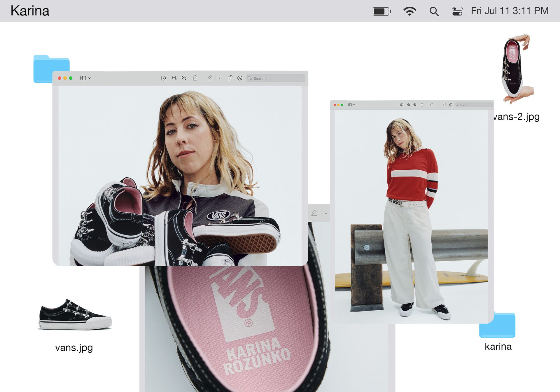Screen dimensions: 560x392
Task: Select the markup pen in large preview window
Action: 209,78
